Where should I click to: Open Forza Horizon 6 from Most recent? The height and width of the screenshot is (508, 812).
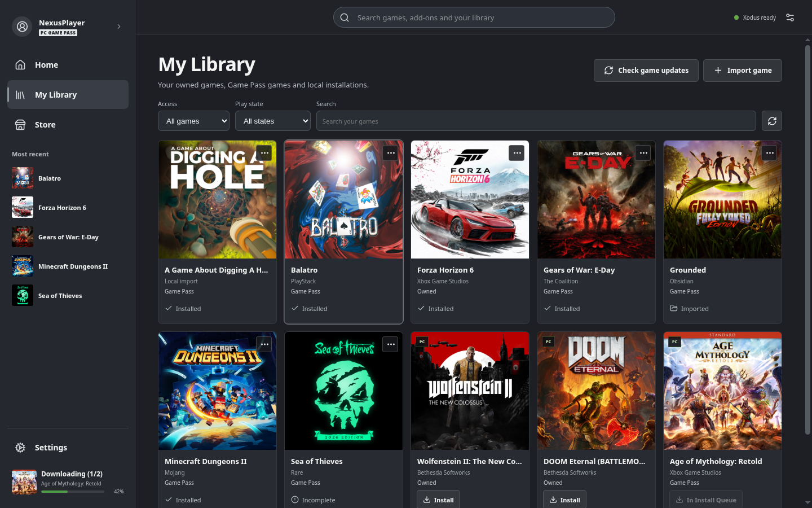click(x=68, y=208)
